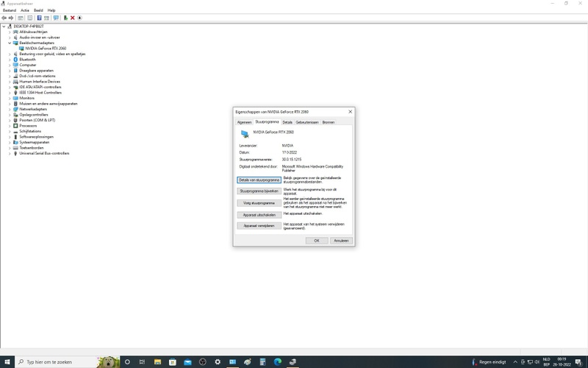Click Vorig stuurprogramma button

pos(259,203)
